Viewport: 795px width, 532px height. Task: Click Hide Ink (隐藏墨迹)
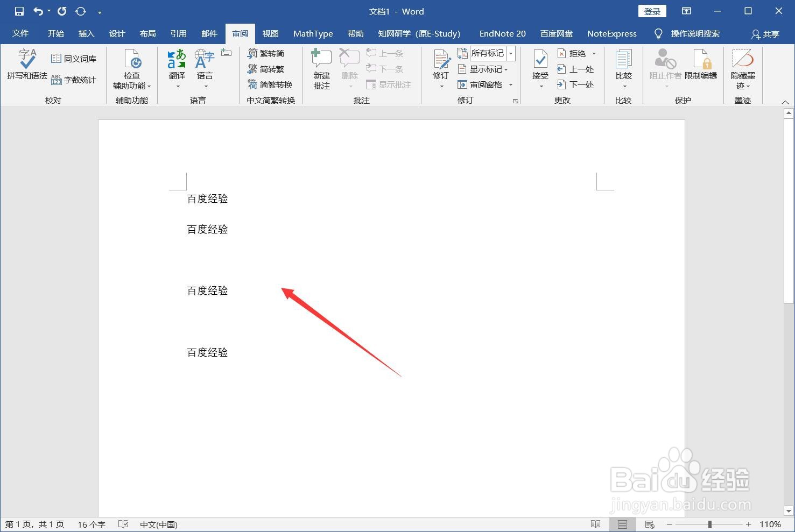[743, 69]
